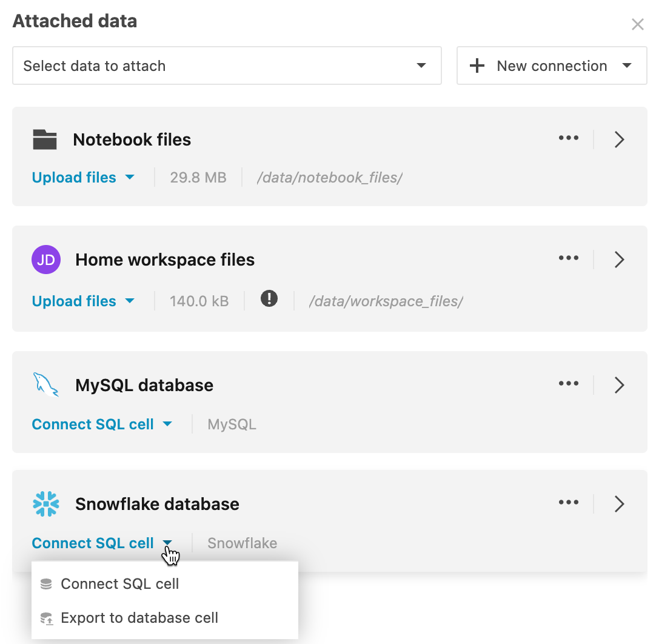656x644 pixels.
Task: Click the Snowflake database icon
Action: [x=45, y=503]
